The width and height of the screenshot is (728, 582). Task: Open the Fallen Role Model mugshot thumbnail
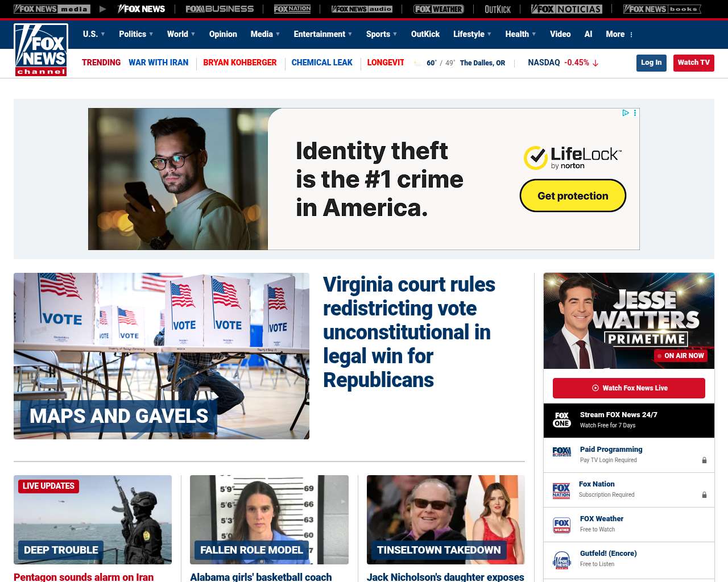click(x=269, y=519)
